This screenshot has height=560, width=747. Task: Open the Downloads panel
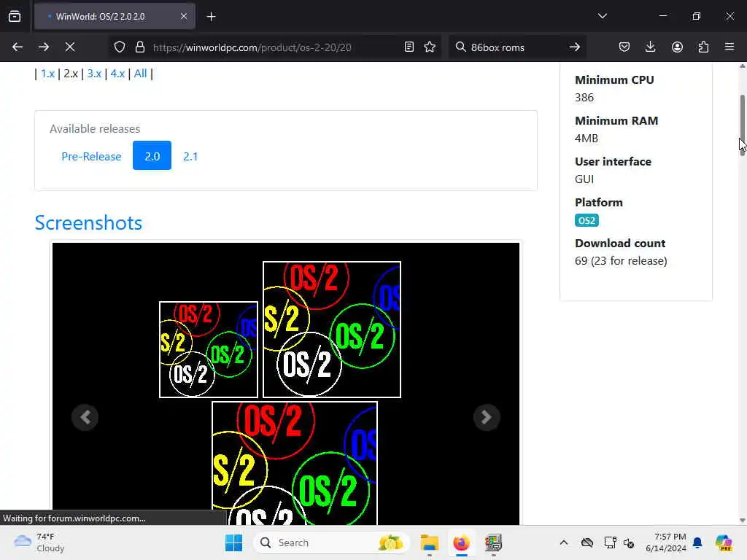(650, 47)
